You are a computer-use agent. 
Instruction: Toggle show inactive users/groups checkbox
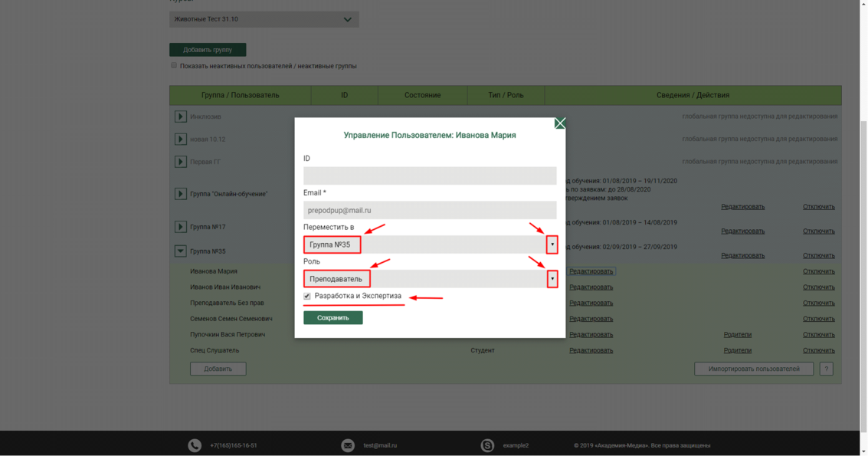coord(174,65)
